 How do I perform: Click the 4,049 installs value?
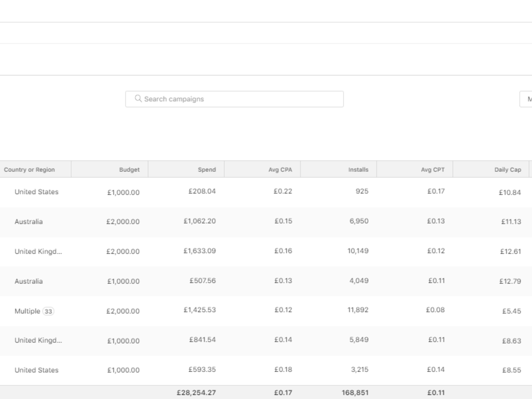359,281
